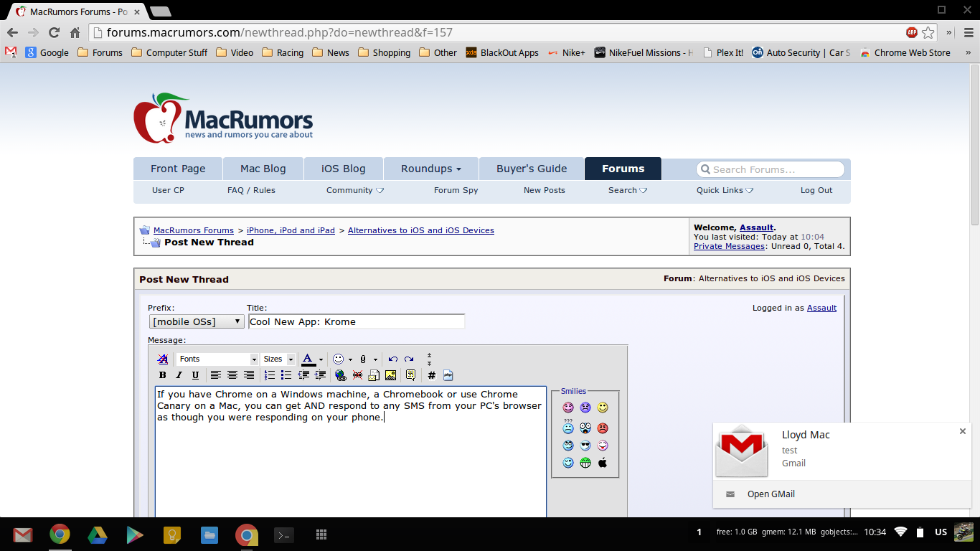Viewport: 980px width, 551px height.
Task: Click the Remove Link icon
Action: [357, 375]
